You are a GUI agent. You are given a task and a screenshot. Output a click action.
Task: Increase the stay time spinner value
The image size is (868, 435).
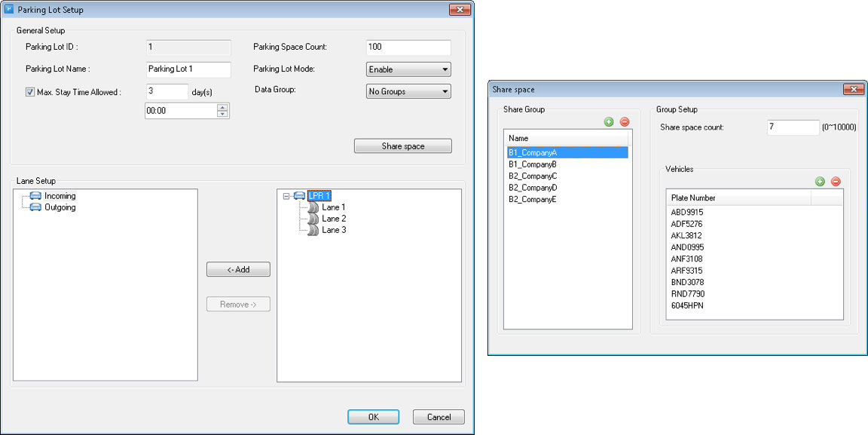coord(222,107)
